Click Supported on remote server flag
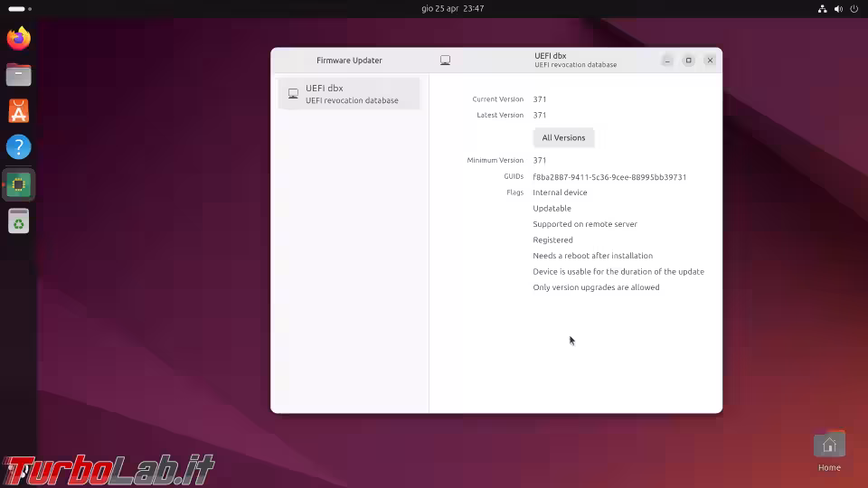 pos(585,224)
